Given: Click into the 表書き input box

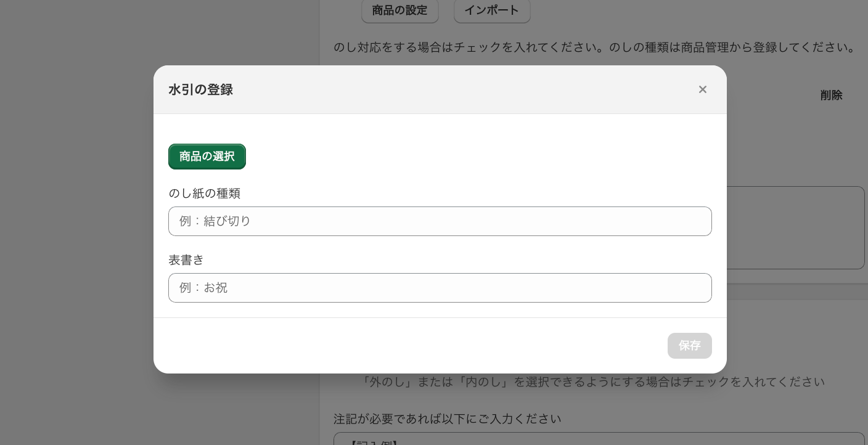Looking at the screenshot, I should (440, 288).
